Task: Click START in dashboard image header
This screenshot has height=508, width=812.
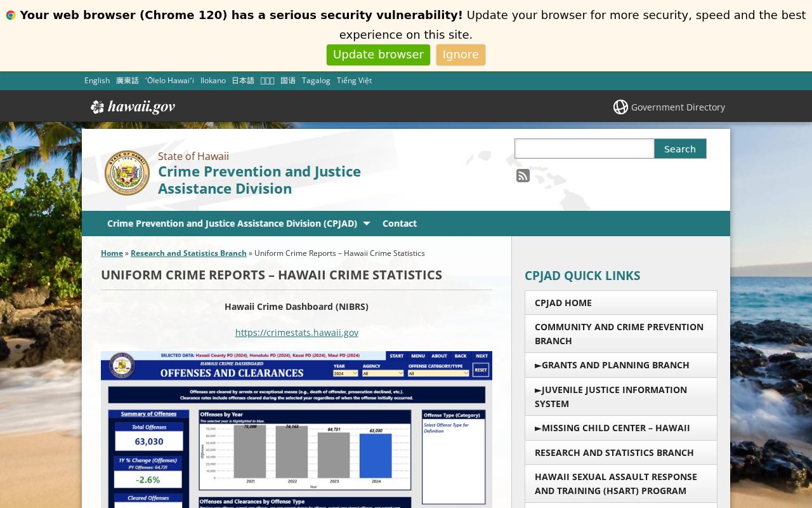Action: pos(396,356)
